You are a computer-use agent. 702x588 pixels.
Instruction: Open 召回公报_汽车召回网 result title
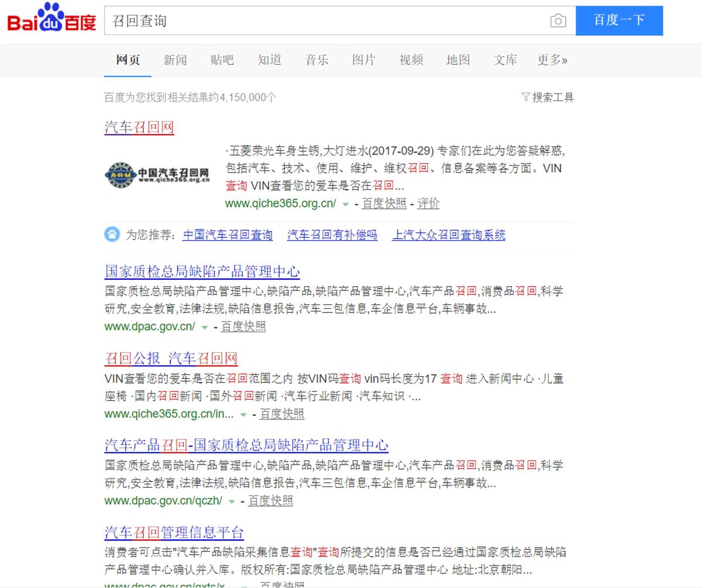pos(171,359)
